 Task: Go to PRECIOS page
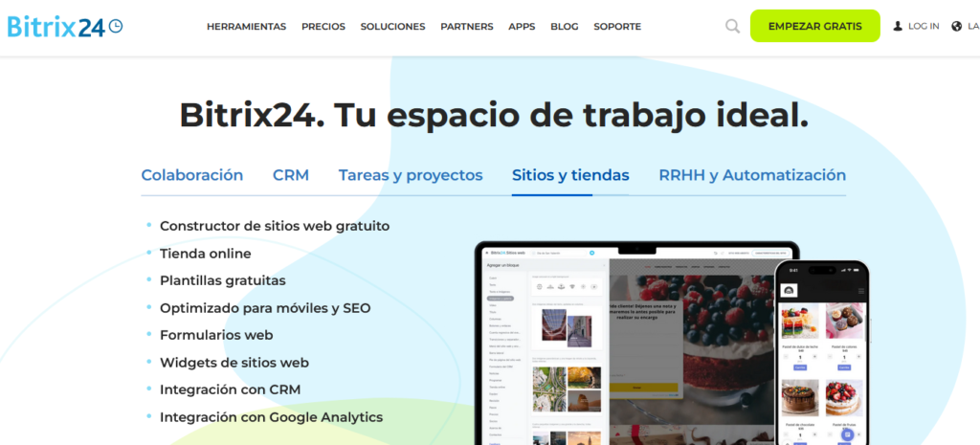click(323, 26)
